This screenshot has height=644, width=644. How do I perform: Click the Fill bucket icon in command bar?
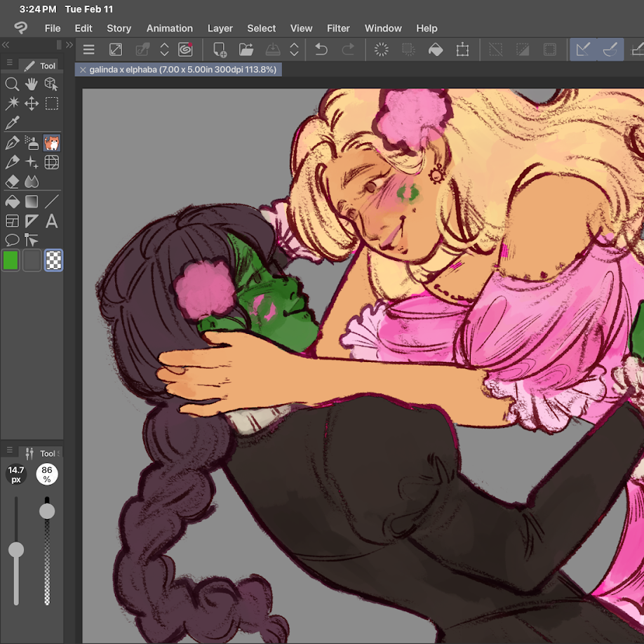436,50
